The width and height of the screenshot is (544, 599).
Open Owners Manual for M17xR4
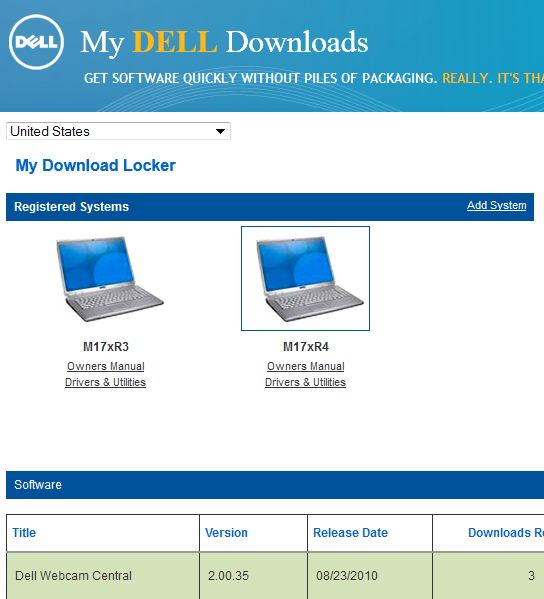pos(306,366)
